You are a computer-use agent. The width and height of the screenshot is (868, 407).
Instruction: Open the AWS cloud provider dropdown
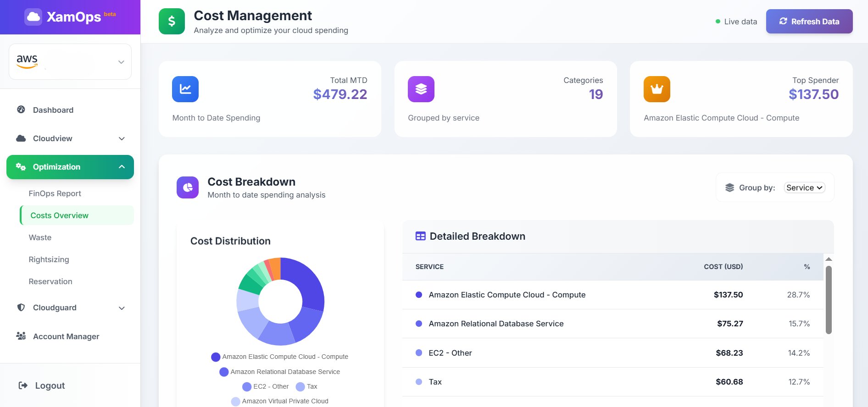click(x=70, y=62)
